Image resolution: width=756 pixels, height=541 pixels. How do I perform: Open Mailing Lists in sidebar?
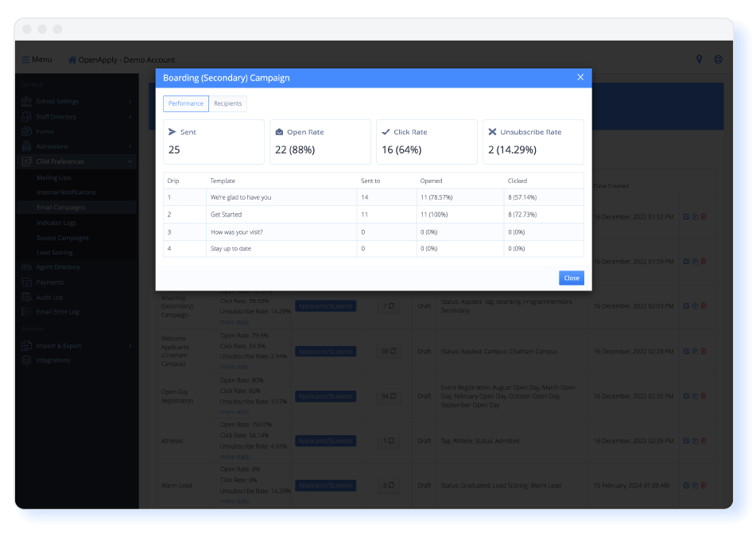54,177
